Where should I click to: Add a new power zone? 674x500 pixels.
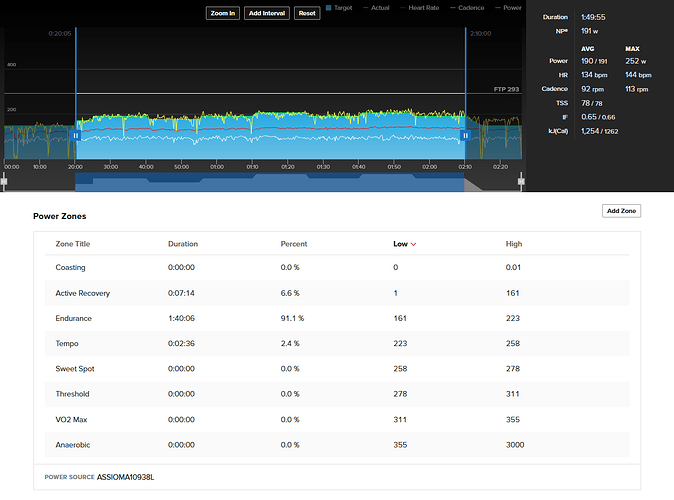coord(621,211)
